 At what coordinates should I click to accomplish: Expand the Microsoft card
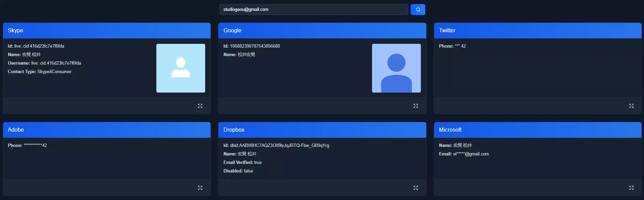(x=631, y=188)
